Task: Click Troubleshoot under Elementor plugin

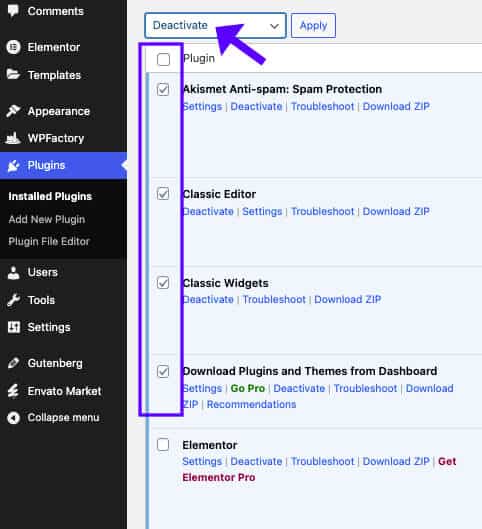Action: point(322,461)
